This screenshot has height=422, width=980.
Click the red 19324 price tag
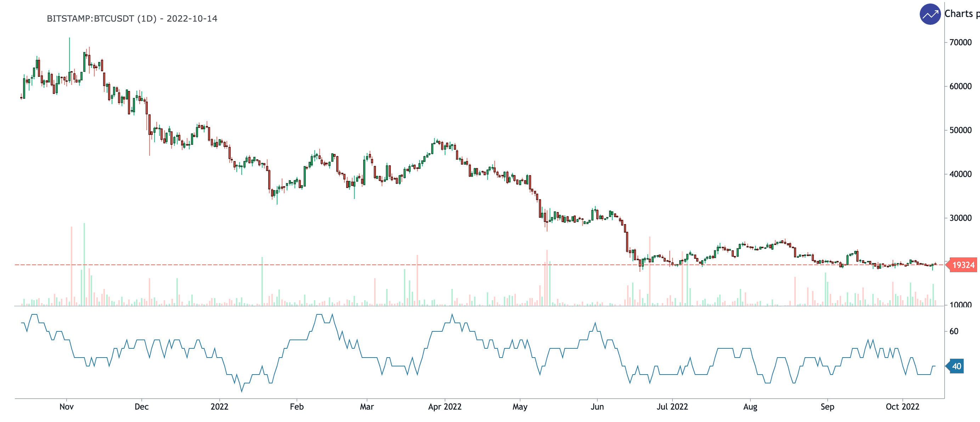963,265
